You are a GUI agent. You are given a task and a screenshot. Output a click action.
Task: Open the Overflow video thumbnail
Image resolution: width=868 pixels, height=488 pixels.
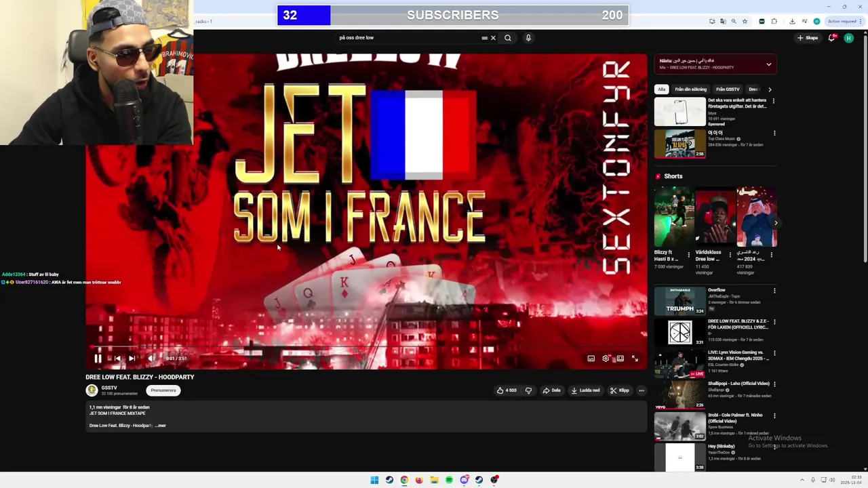[x=679, y=301]
